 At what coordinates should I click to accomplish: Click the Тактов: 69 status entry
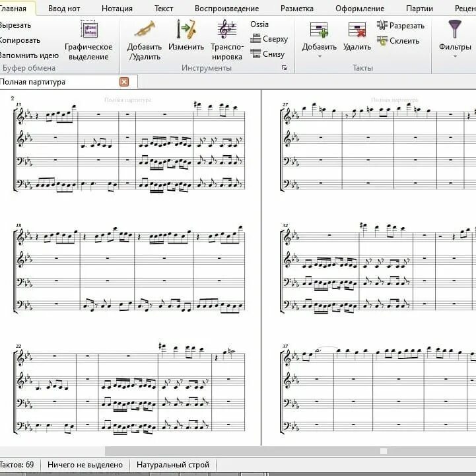tap(17, 465)
